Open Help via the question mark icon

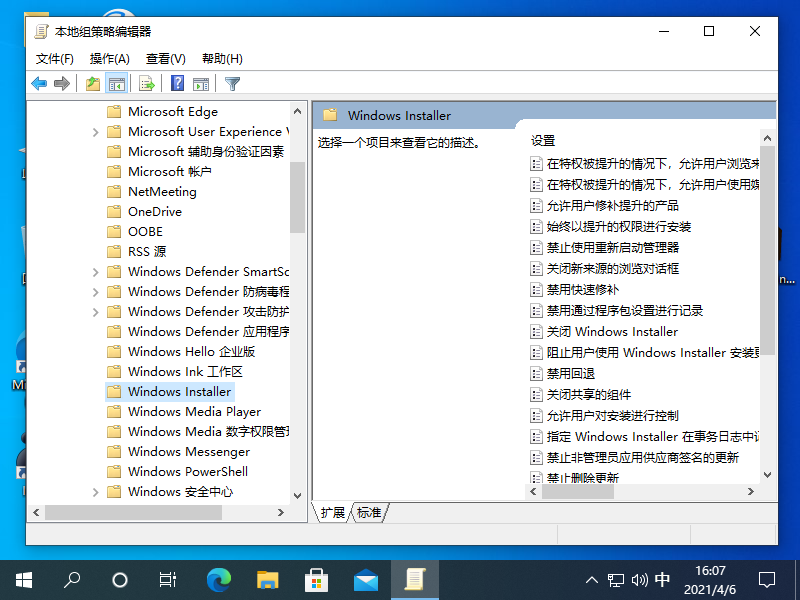(177, 84)
